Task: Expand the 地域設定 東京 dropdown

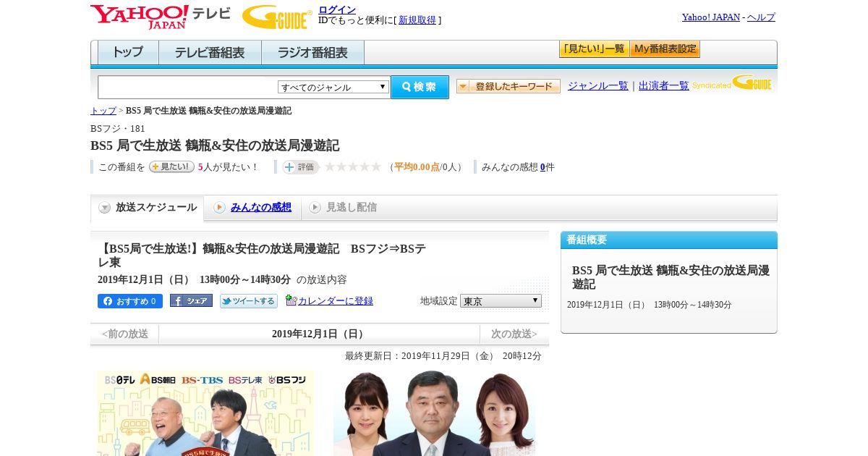Action: pyautogui.click(x=501, y=300)
